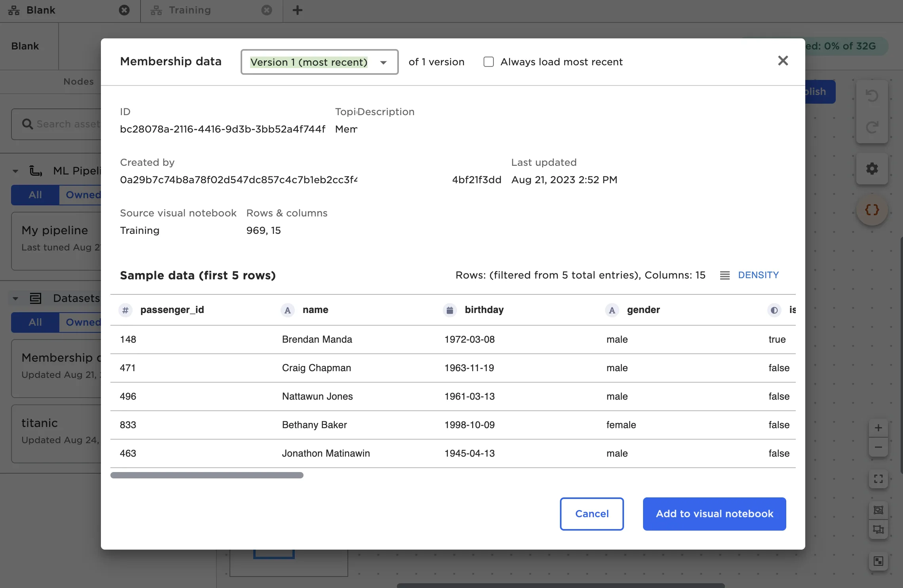This screenshot has width=903, height=588.
Task: Open the Version 1 (most recent) dropdown
Action: point(319,62)
